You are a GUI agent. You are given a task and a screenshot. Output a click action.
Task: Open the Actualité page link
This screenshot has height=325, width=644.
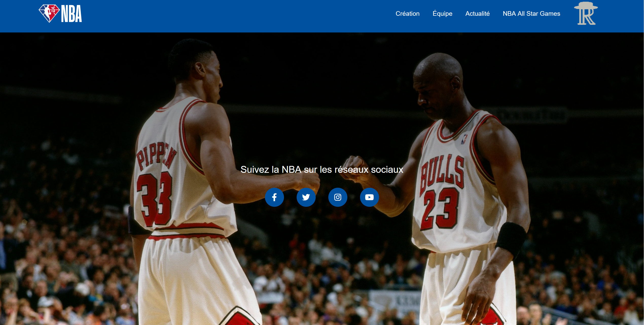pos(477,14)
